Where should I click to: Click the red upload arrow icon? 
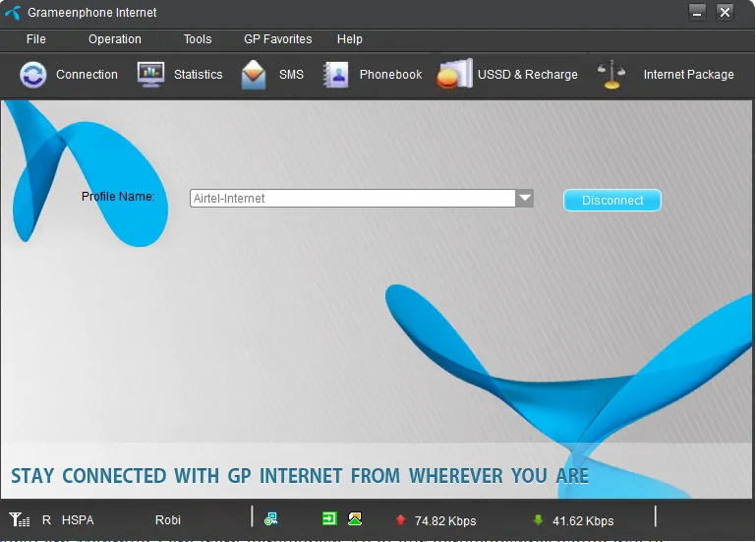(400, 519)
